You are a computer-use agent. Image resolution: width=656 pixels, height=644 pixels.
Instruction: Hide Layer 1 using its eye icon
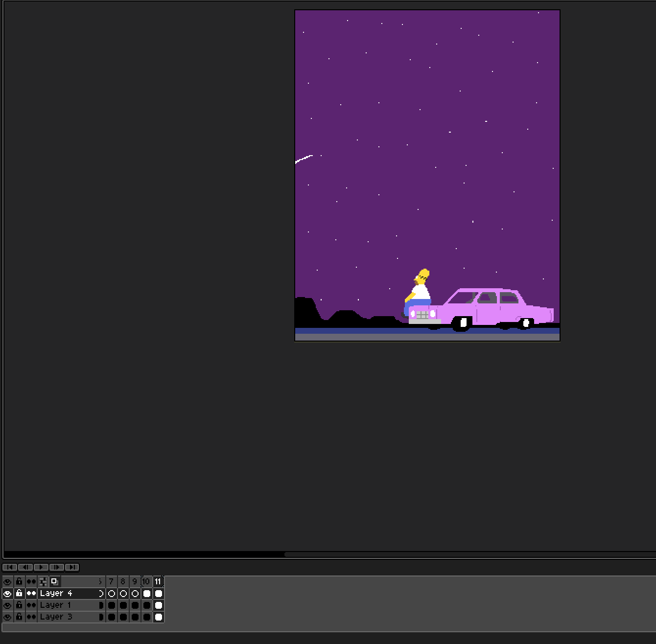click(7, 605)
